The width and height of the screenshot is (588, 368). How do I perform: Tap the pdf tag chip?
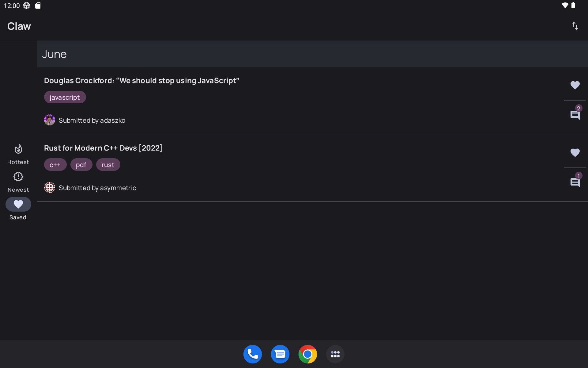(x=81, y=165)
